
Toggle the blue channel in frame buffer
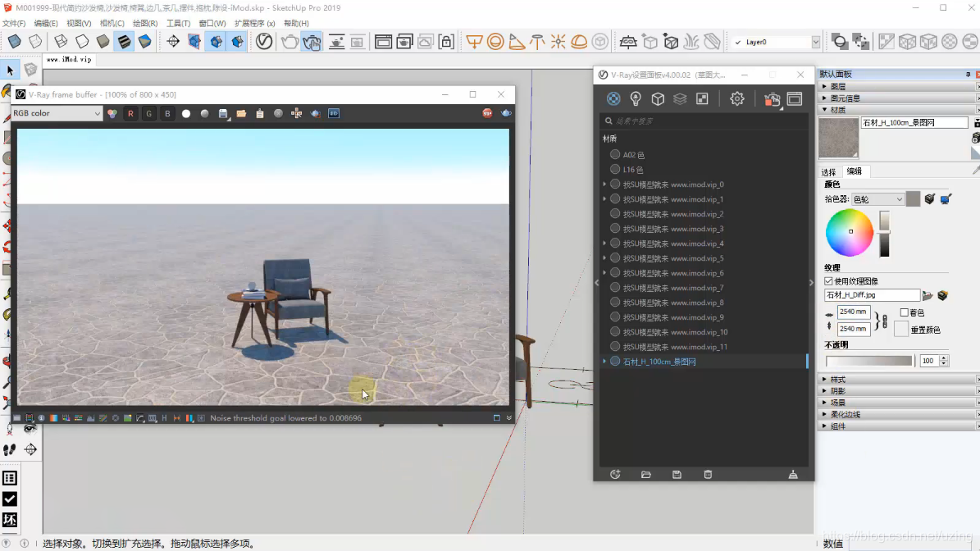point(167,114)
